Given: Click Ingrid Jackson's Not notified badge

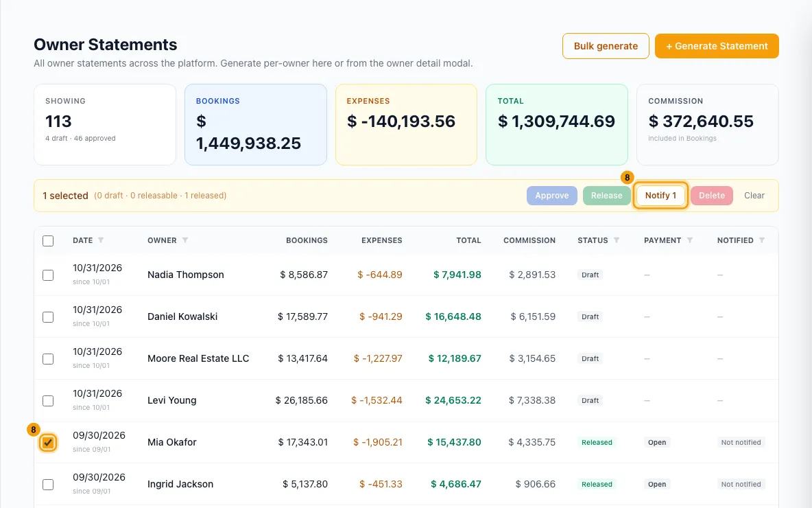Looking at the screenshot, I should (x=741, y=484).
